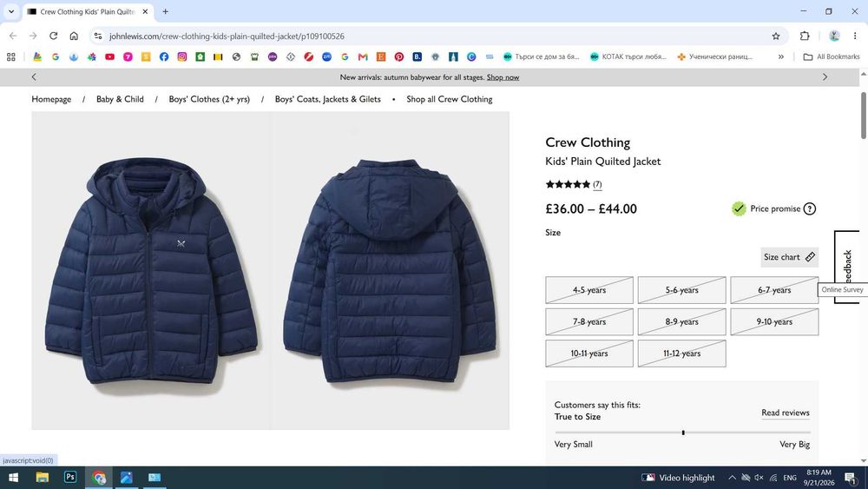The height and width of the screenshot is (489, 868).
Task: Go to the browser home page icon
Action: [74, 36]
